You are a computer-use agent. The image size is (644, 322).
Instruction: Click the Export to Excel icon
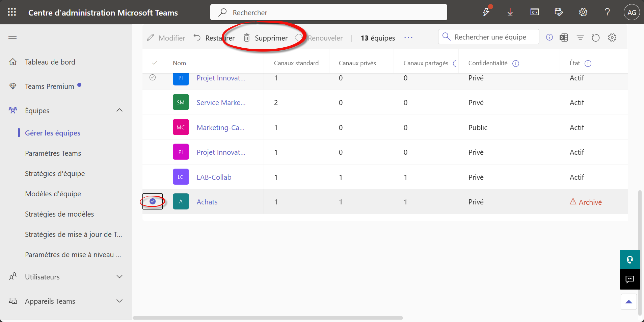564,38
